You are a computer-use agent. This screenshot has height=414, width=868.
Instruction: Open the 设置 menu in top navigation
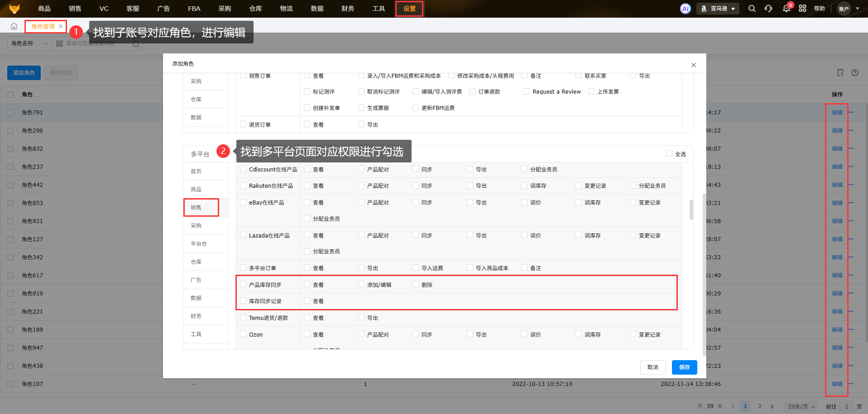409,9
